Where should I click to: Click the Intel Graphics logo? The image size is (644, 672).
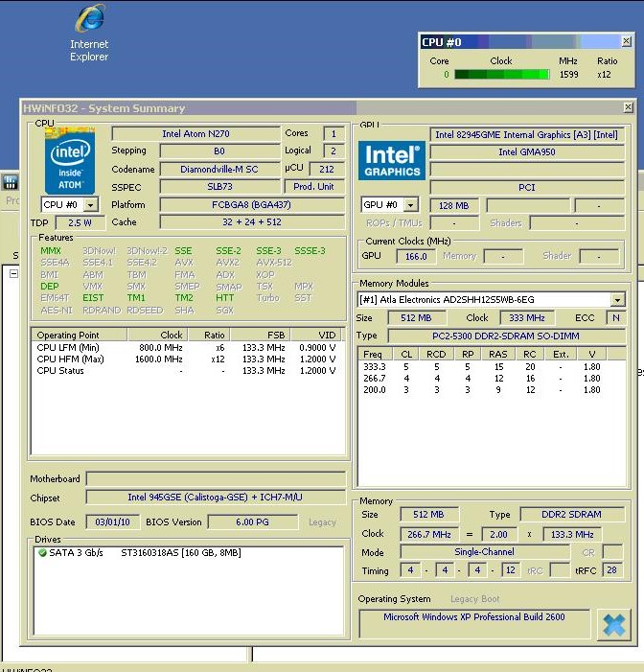[x=392, y=161]
